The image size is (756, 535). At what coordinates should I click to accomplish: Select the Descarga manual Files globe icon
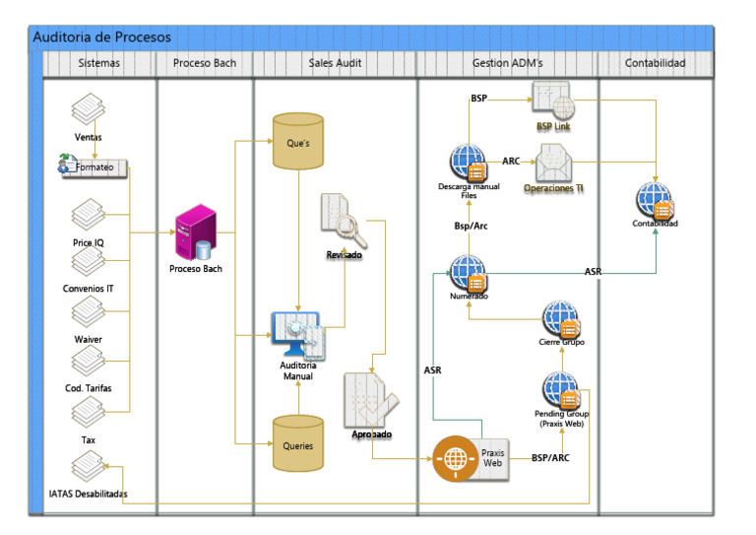[469, 163]
